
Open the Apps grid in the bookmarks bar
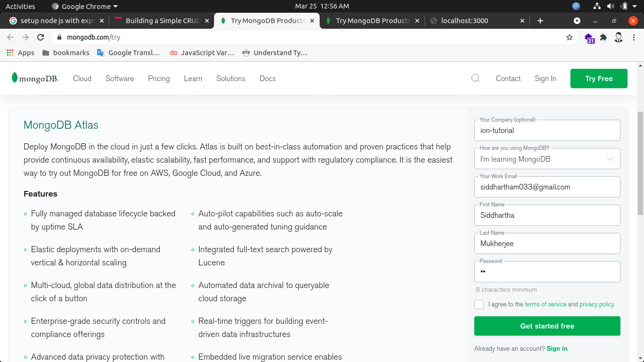(x=20, y=53)
